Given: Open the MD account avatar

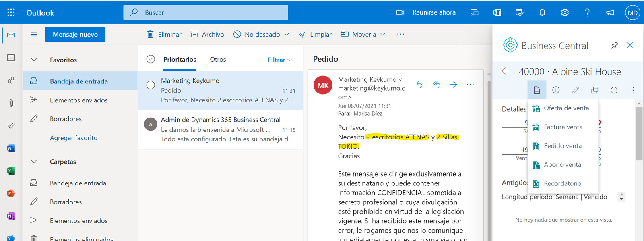Looking at the screenshot, I should click(632, 12).
